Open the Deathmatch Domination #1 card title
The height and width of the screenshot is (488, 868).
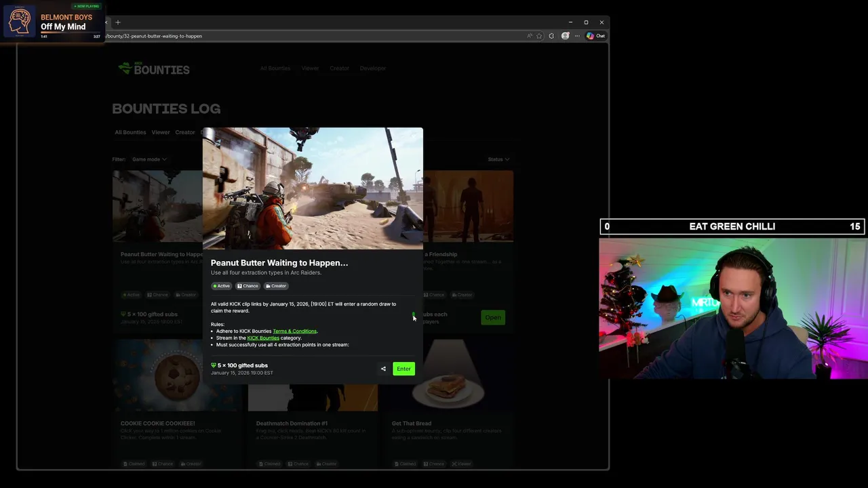click(x=292, y=424)
